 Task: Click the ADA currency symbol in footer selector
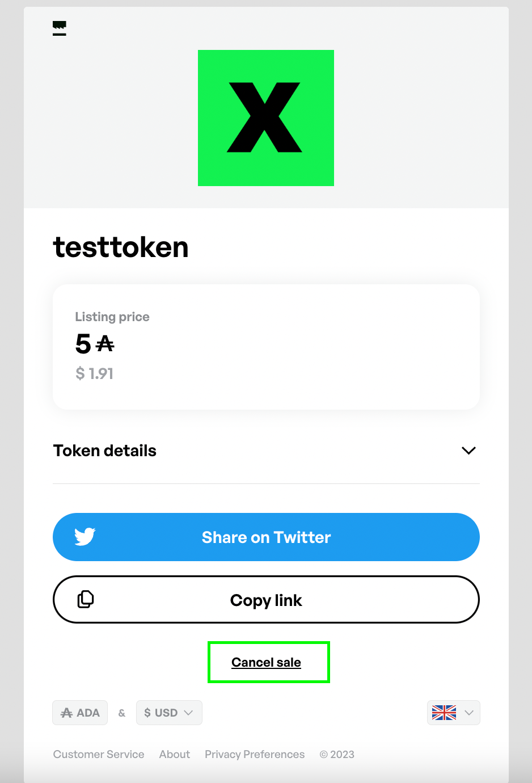point(67,713)
